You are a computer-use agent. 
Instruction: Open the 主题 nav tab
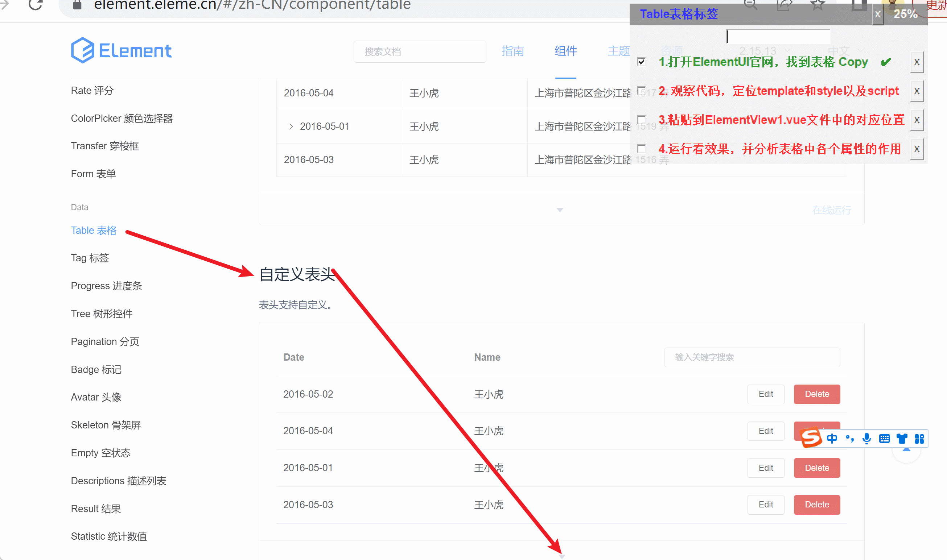point(618,51)
